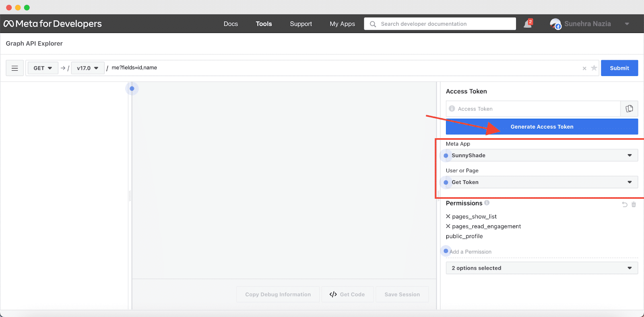Favorite the query with the star icon
644x317 pixels.
(594, 68)
